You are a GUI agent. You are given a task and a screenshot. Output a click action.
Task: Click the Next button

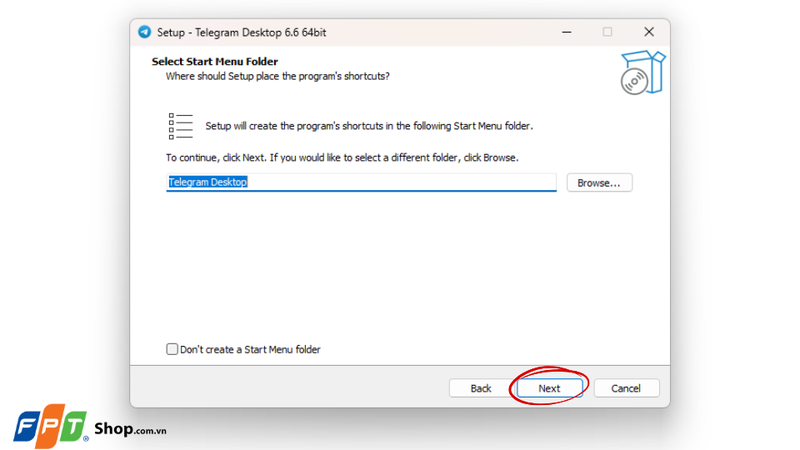tap(549, 388)
